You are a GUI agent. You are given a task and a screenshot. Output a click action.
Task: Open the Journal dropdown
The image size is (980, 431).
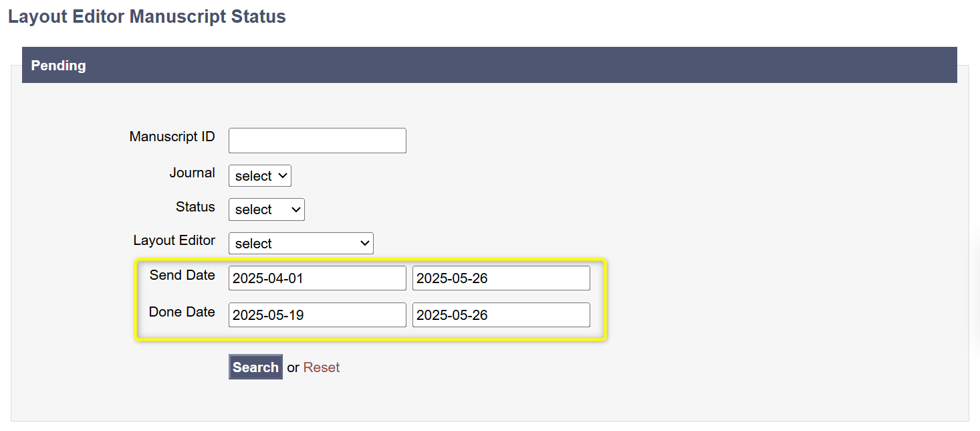[x=260, y=176]
